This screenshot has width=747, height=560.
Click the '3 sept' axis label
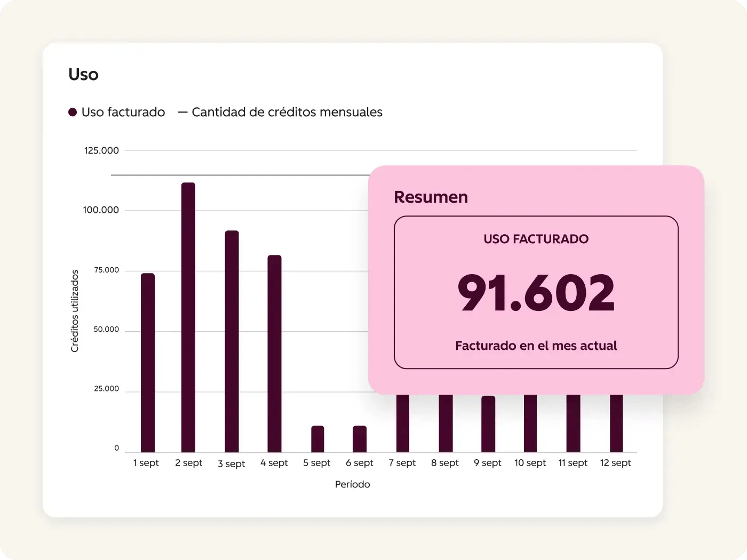click(232, 464)
